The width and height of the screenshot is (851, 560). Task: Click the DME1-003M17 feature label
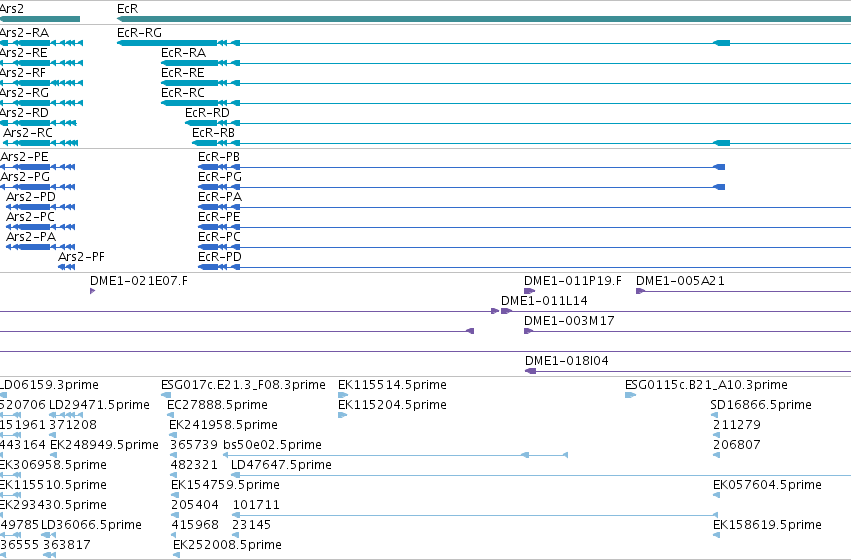(x=569, y=321)
